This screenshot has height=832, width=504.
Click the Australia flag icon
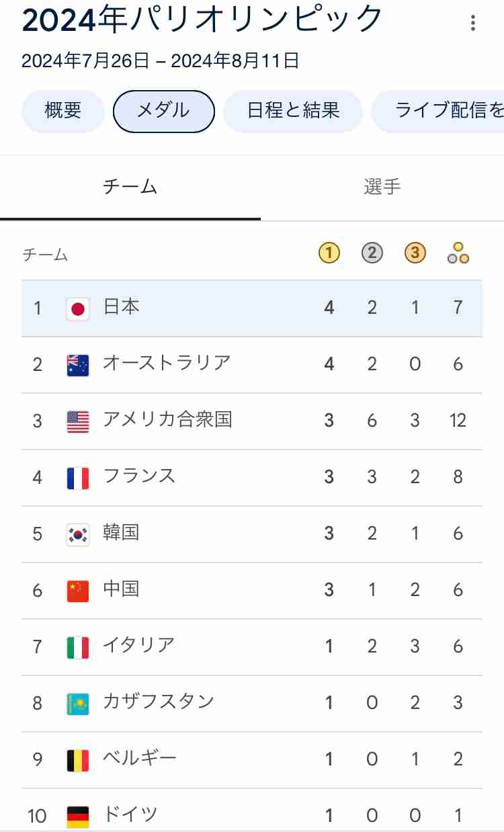(x=78, y=365)
